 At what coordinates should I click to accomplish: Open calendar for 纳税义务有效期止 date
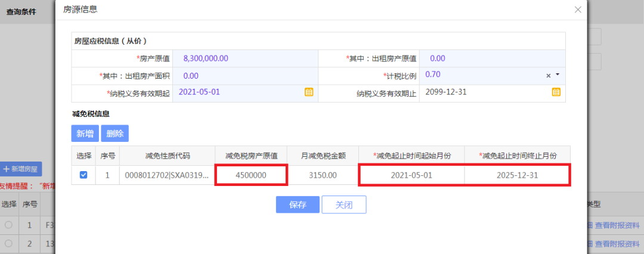tap(556, 92)
